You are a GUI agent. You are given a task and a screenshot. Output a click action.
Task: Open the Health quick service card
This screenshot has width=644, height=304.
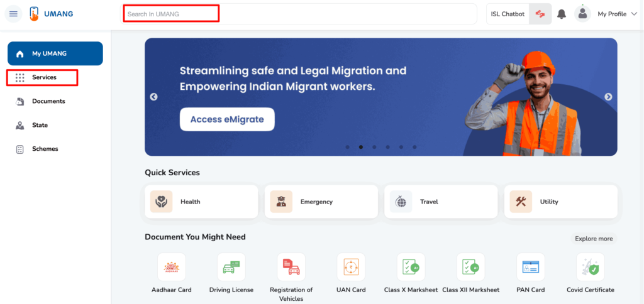point(201,202)
